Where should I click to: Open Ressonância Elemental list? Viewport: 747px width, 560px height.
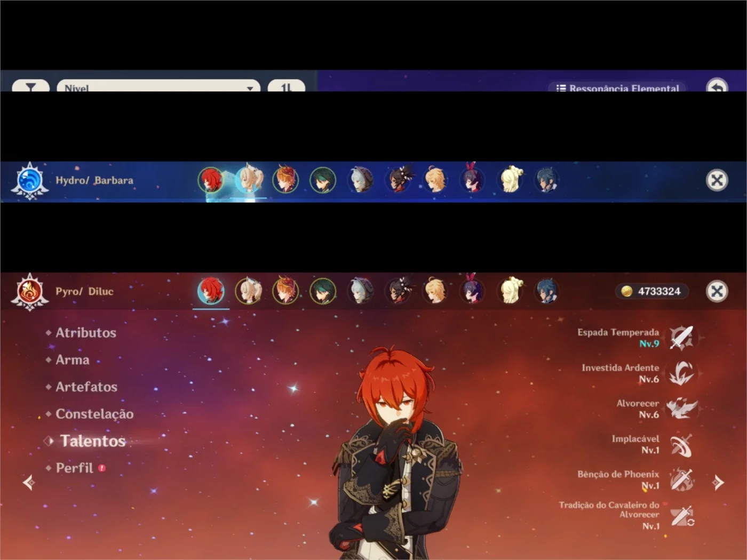(x=618, y=87)
